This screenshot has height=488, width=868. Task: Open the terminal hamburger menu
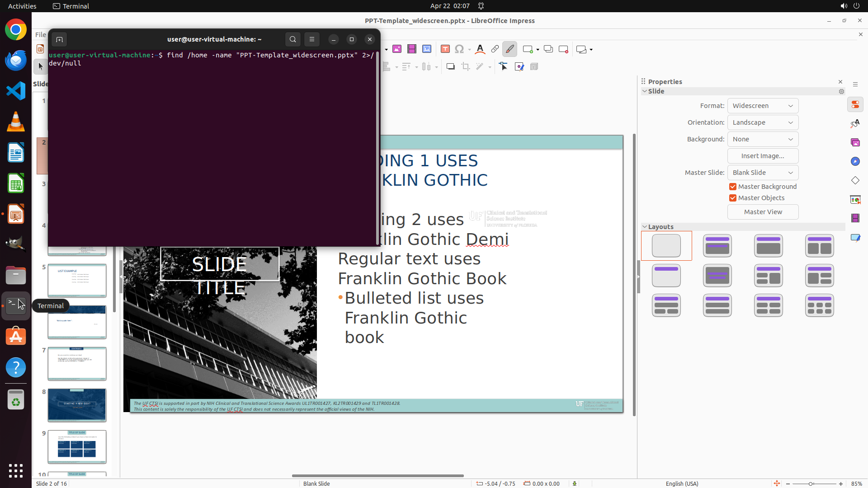pyautogui.click(x=312, y=39)
